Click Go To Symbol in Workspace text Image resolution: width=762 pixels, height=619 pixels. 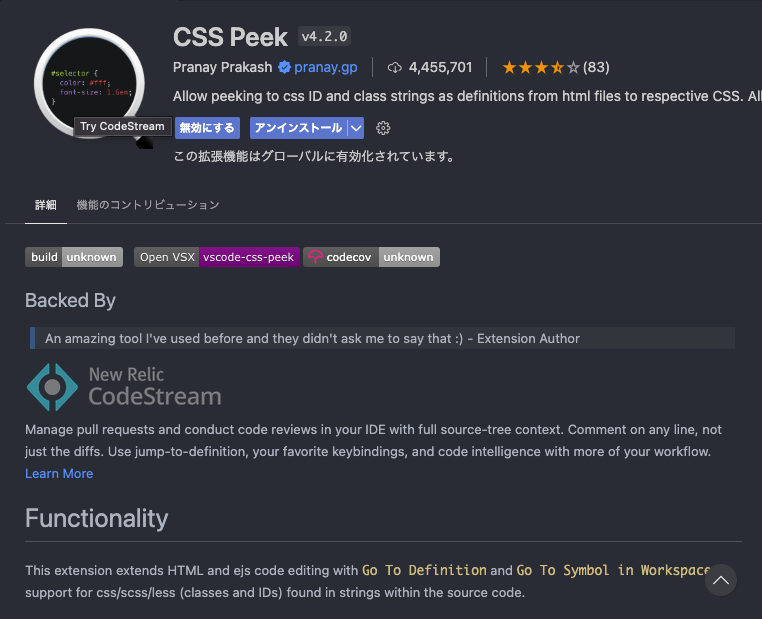pos(613,570)
